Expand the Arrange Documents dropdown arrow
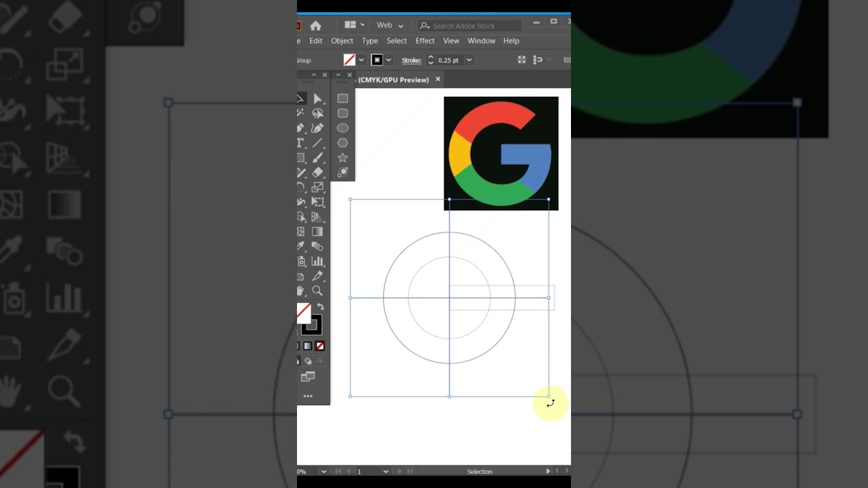 pyautogui.click(x=363, y=25)
